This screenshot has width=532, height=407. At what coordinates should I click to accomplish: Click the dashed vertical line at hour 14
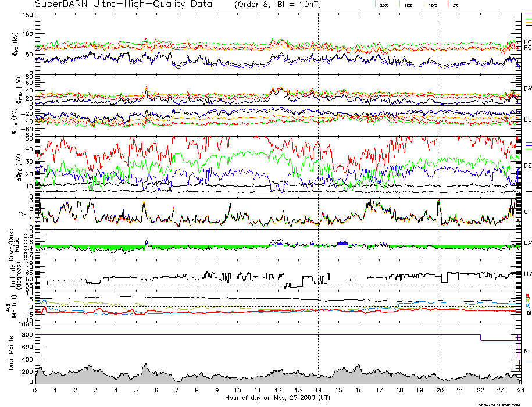[318, 174]
